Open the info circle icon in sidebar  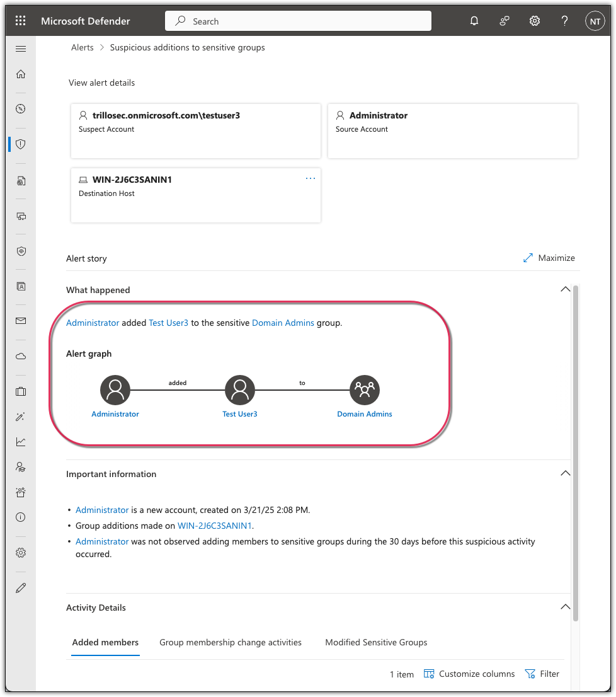coord(21,517)
